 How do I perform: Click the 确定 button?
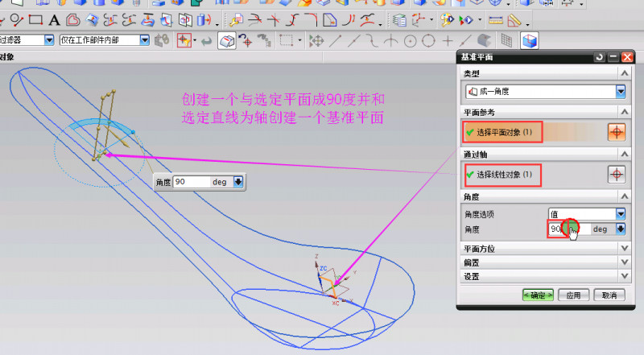(x=538, y=295)
